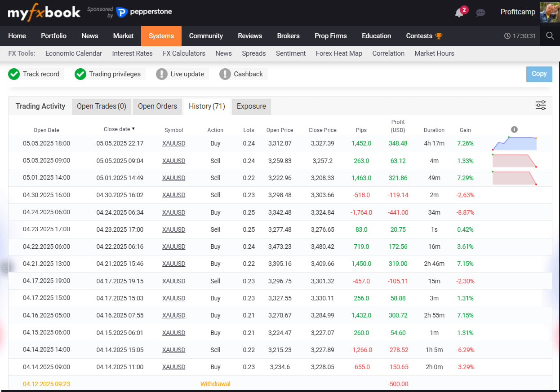Viewport: 560px width, 392px height.
Task: Open the chat messages bubble icon
Action: tap(480, 13)
